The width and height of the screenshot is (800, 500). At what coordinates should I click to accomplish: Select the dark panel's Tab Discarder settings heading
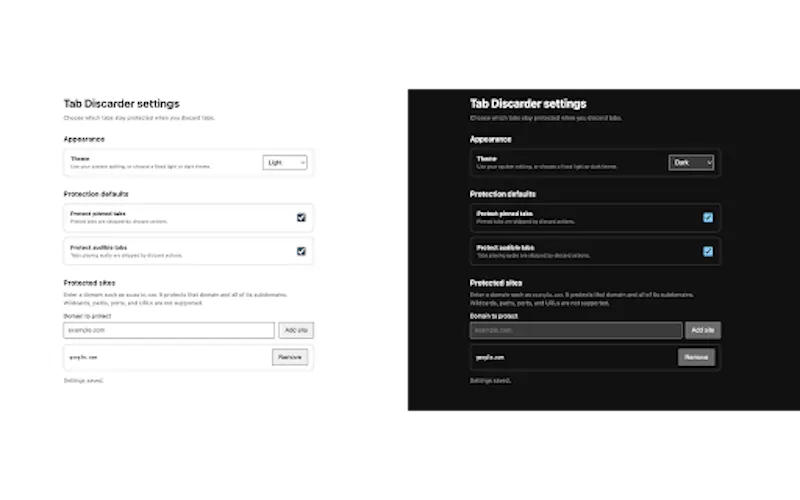(x=528, y=104)
